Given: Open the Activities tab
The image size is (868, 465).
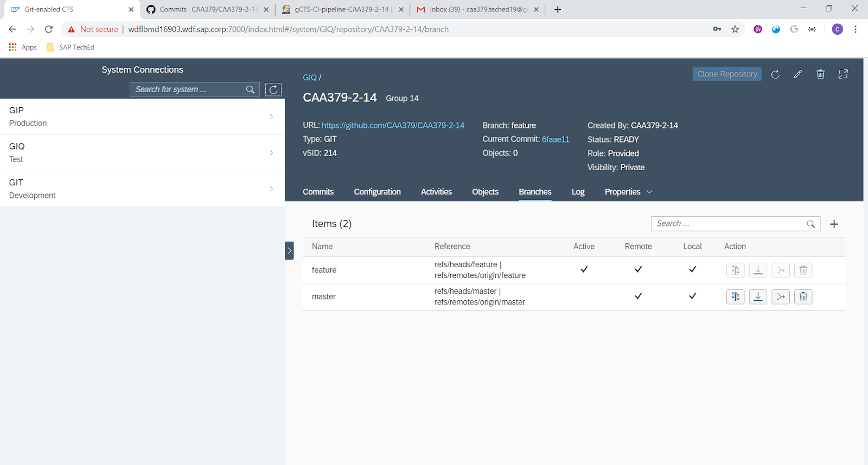Looking at the screenshot, I should click(436, 192).
